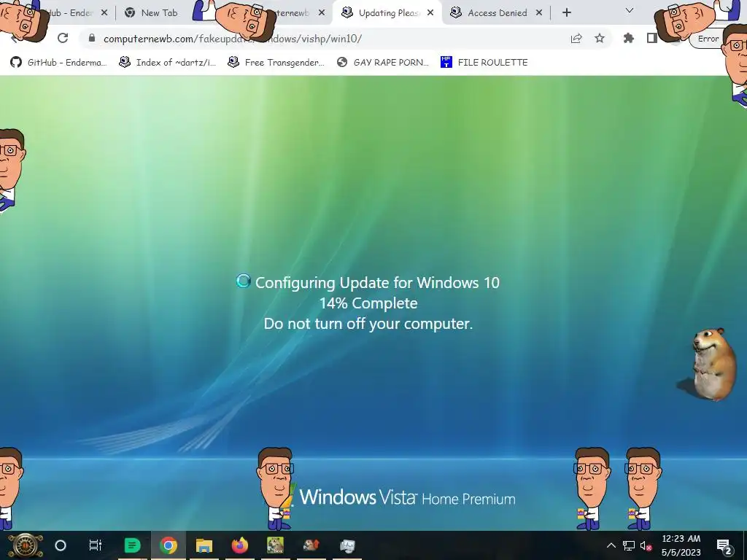Image resolution: width=747 pixels, height=560 pixels.
Task: Open the clock showing 12:23 AM
Action: pyautogui.click(x=681, y=545)
